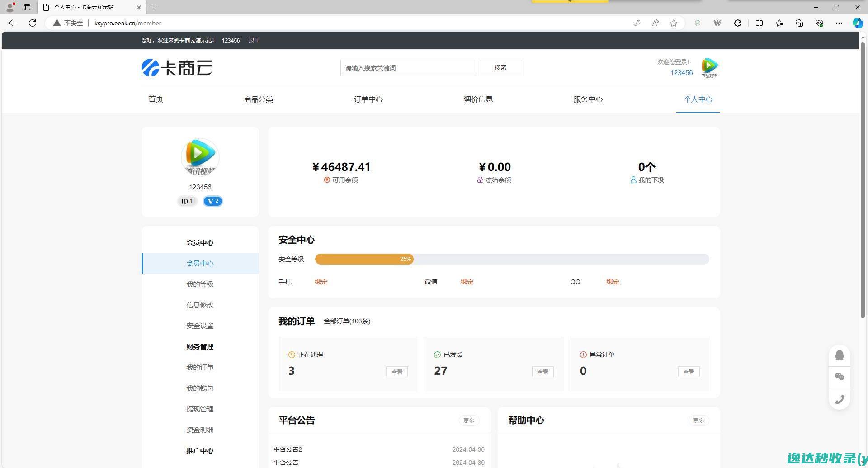Select 信息修改 in the sidebar

200,305
